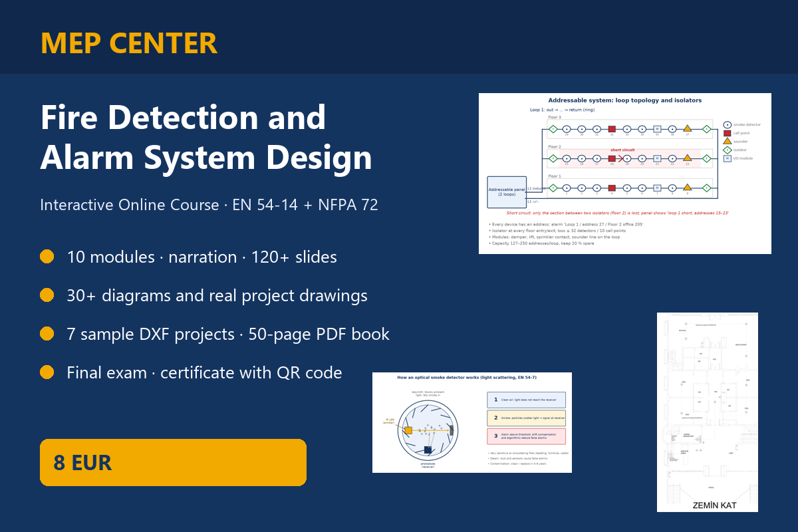Click the photodiode receiver in detector diagram
798x532 pixels.
(x=428, y=450)
